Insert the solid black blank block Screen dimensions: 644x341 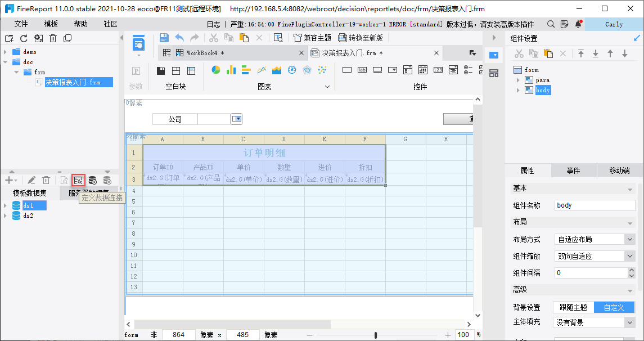coord(161,71)
